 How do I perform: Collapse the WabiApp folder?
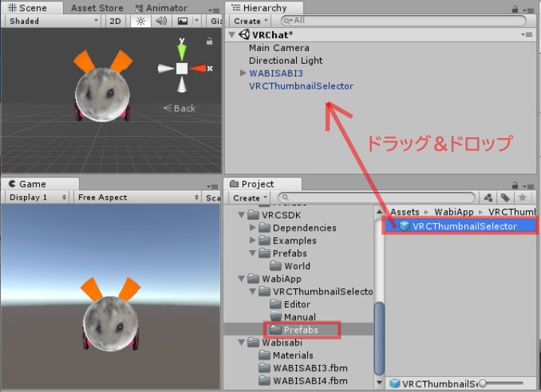[x=241, y=279]
